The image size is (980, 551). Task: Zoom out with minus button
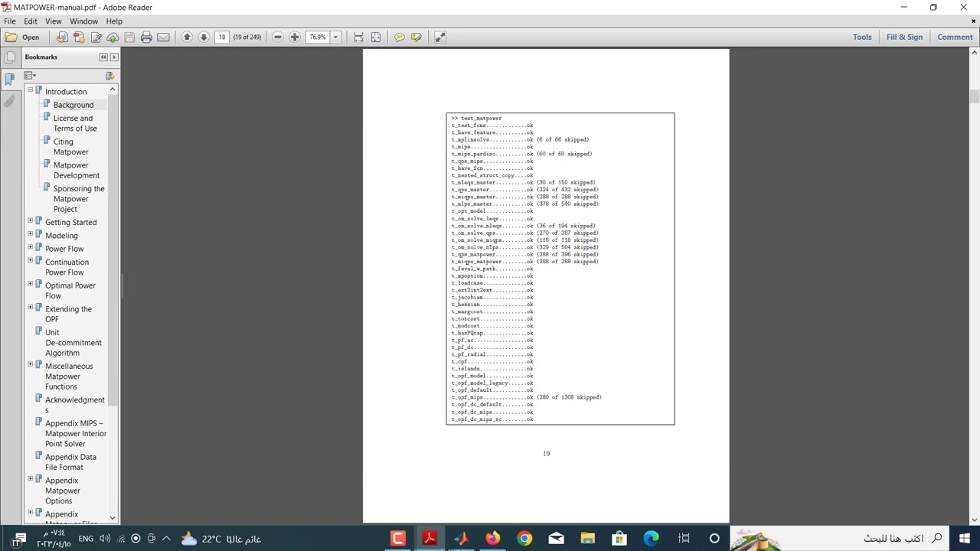[278, 37]
